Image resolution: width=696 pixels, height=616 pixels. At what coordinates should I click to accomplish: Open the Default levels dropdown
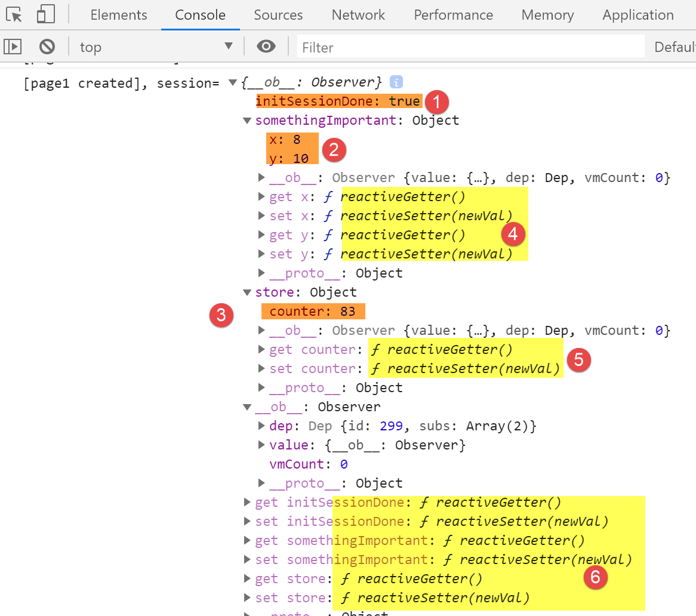pyautogui.click(x=675, y=47)
